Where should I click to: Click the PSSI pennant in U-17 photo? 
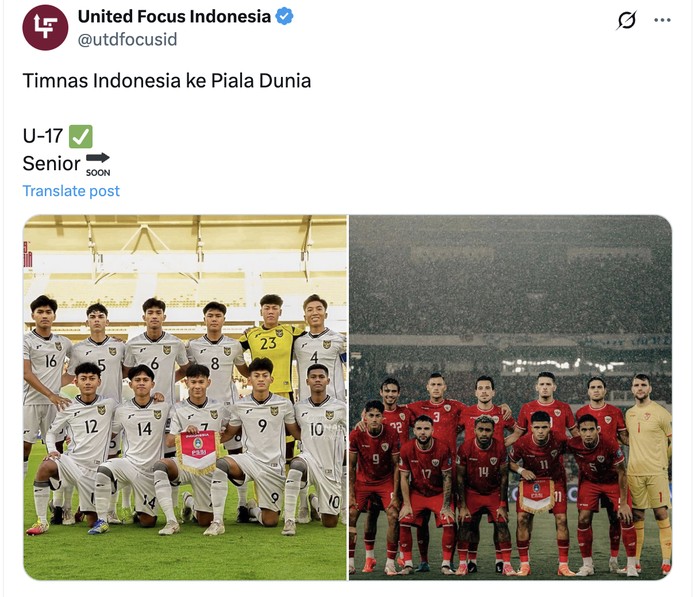pyautogui.click(x=198, y=451)
